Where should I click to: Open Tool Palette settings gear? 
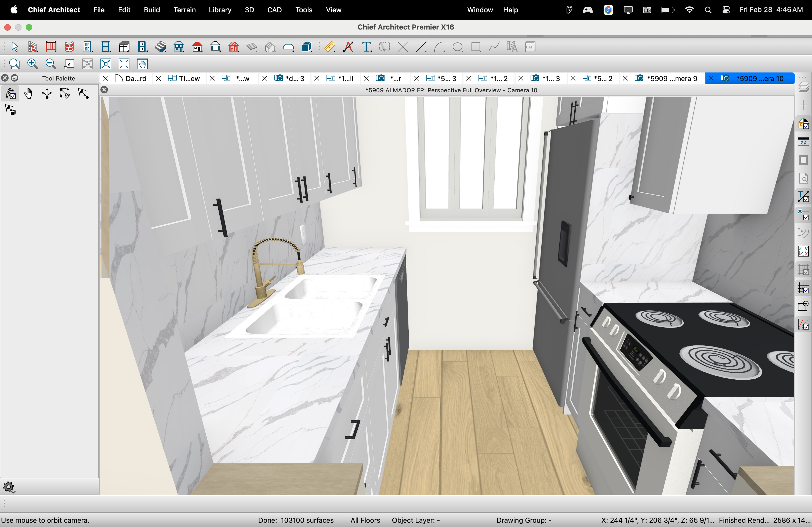click(x=9, y=487)
